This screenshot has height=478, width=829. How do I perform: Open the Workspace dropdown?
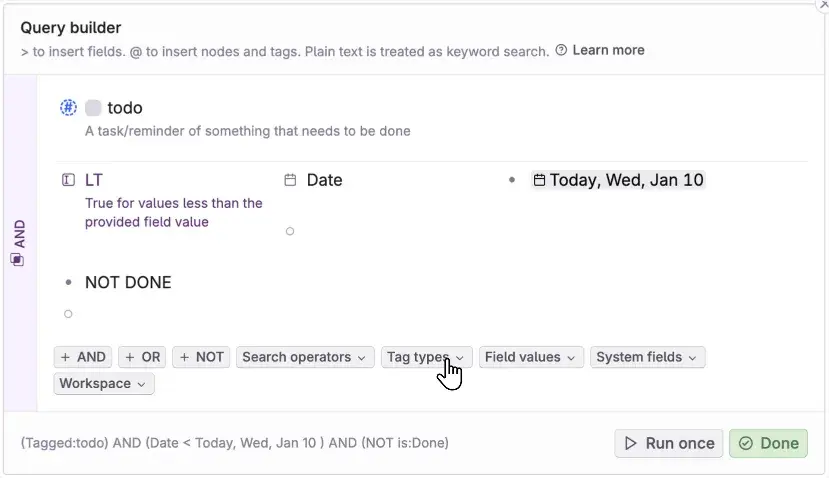(x=103, y=383)
